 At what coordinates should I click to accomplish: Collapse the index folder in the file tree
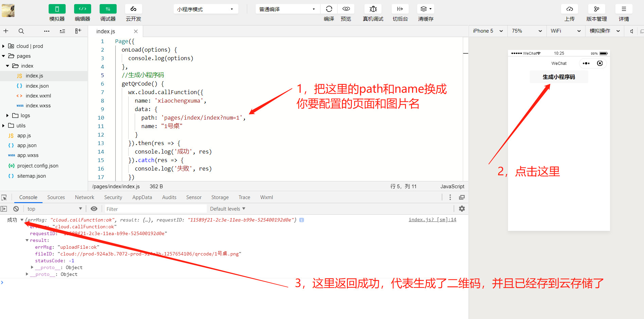(7, 66)
